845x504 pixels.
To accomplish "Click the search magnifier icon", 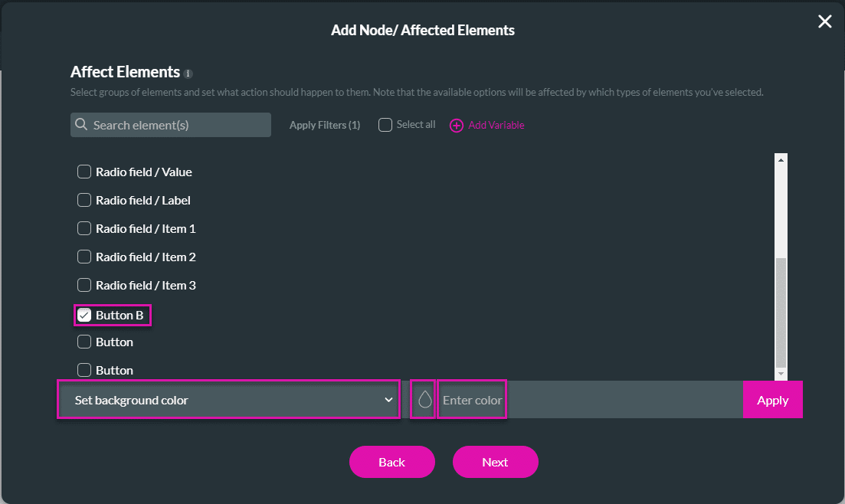I will tap(81, 124).
